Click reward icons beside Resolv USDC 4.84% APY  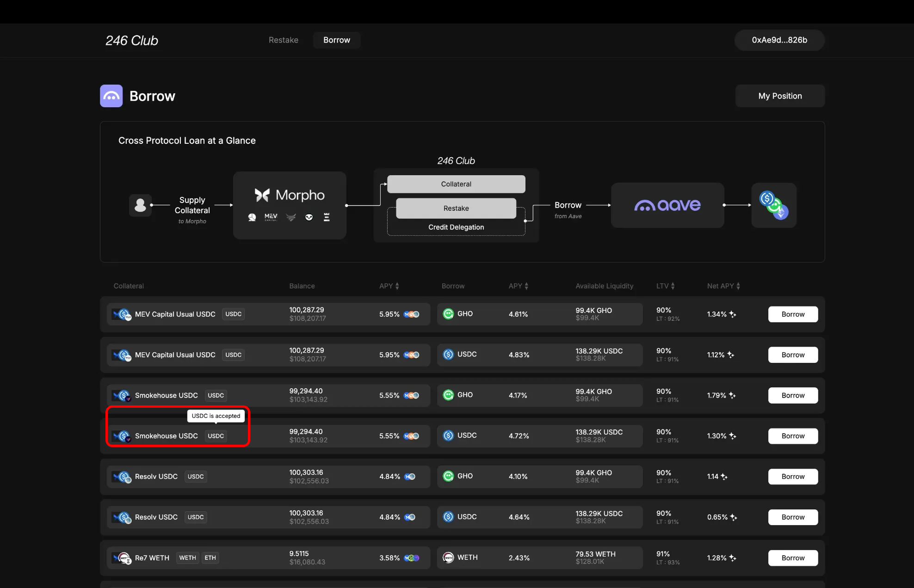[410, 477]
